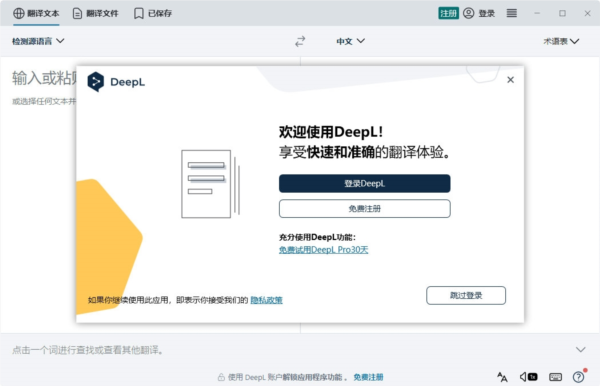Screen dimensions: 600x386
Task: Expand the 中文 target language dropdown
Action: (350, 41)
